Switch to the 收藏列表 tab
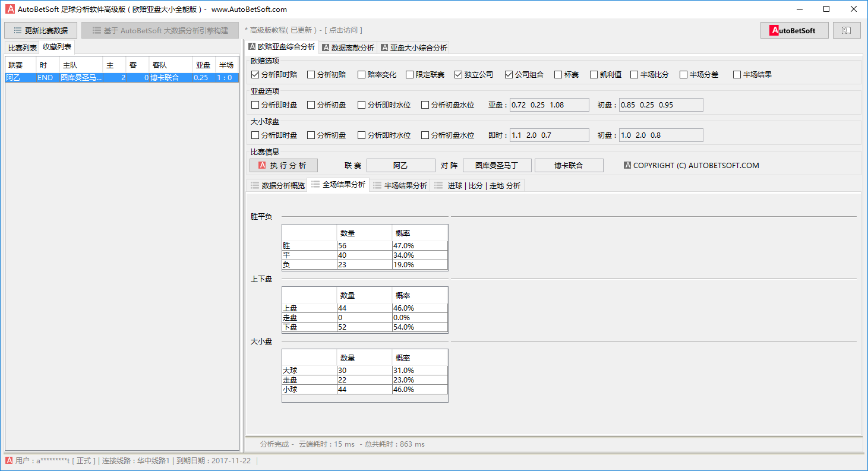The height and width of the screenshot is (471, 868). tap(57, 47)
